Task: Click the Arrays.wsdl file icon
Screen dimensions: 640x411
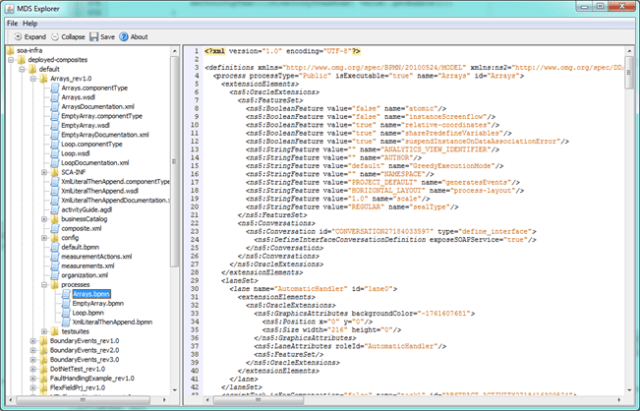Action: tap(55, 98)
